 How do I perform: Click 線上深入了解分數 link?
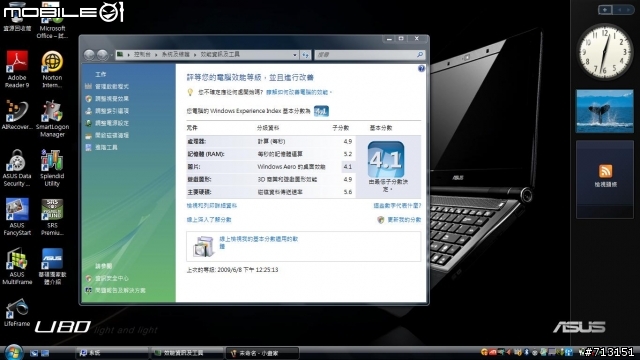click(209, 220)
